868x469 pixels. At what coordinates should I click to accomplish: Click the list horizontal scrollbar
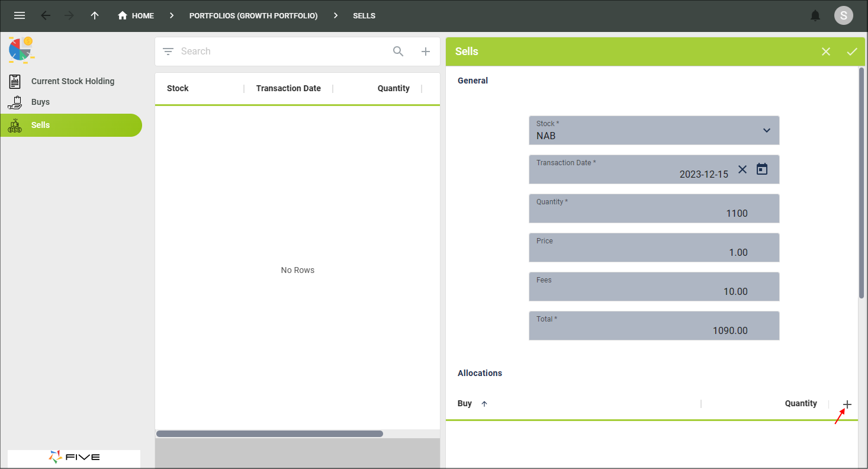click(269, 433)
